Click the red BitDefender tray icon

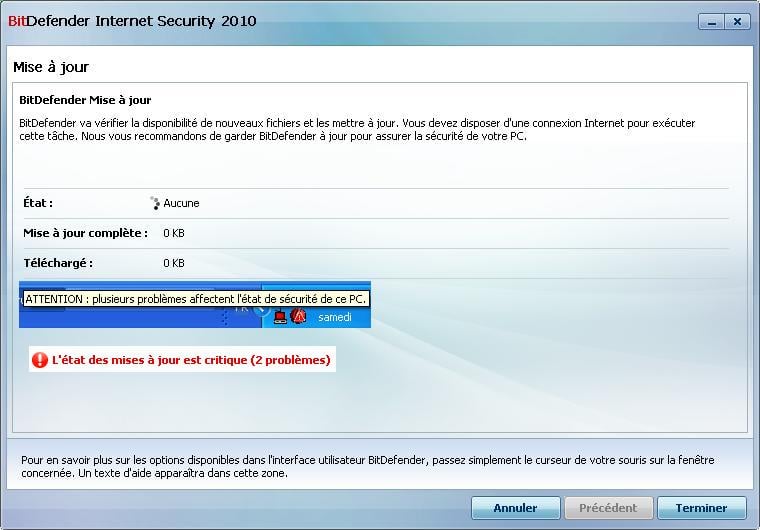point(299,317)
